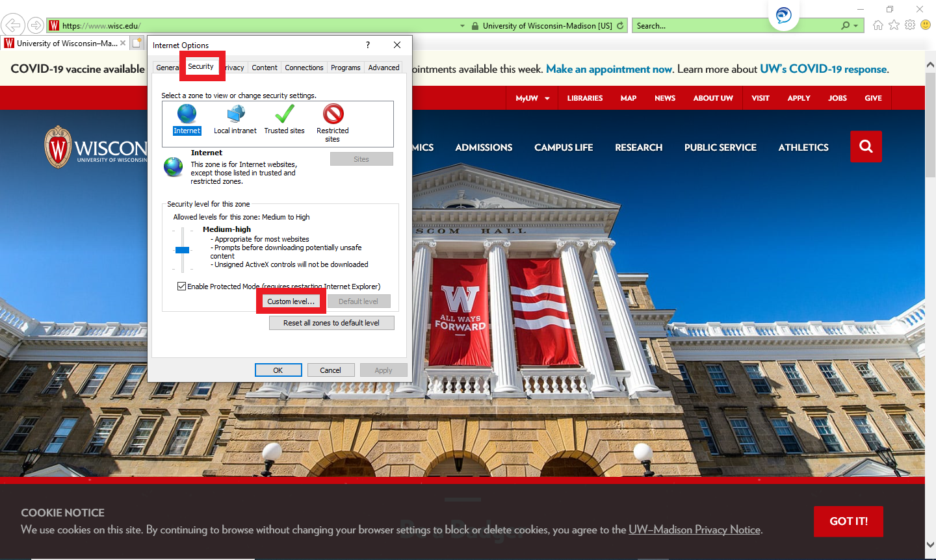Click UW's COVID-19 response link
This screenshot has width=936, height=560.
click(824, 69)
